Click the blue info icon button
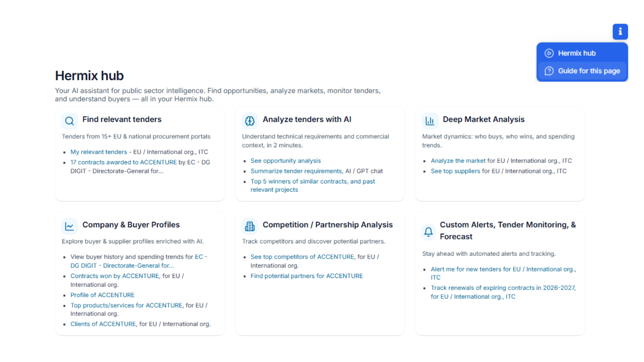 (620, 31)
